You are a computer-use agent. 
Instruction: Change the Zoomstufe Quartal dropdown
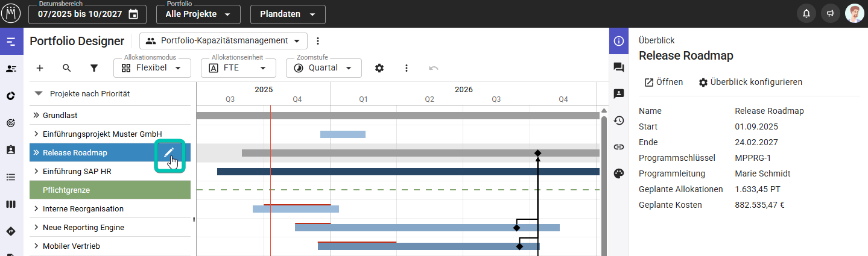pos(323,68)
